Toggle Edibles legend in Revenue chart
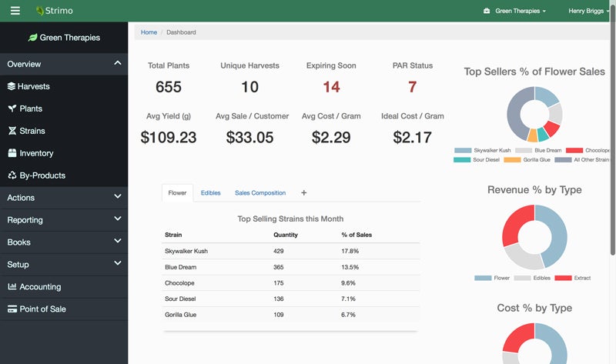The height and width of the screenshot is (364, 616). pos(524,278)
